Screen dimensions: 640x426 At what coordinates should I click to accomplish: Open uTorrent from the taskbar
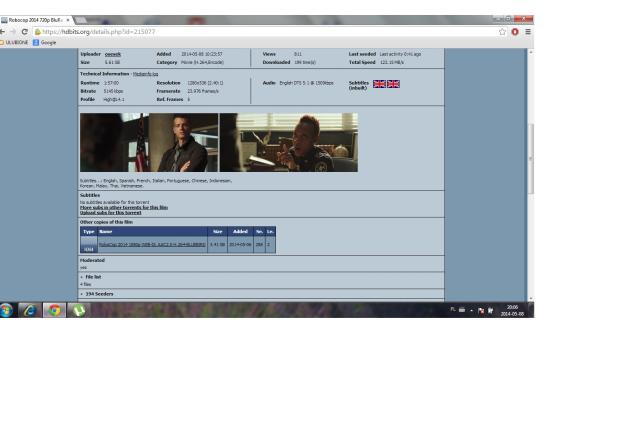click(x=78, y=311)
